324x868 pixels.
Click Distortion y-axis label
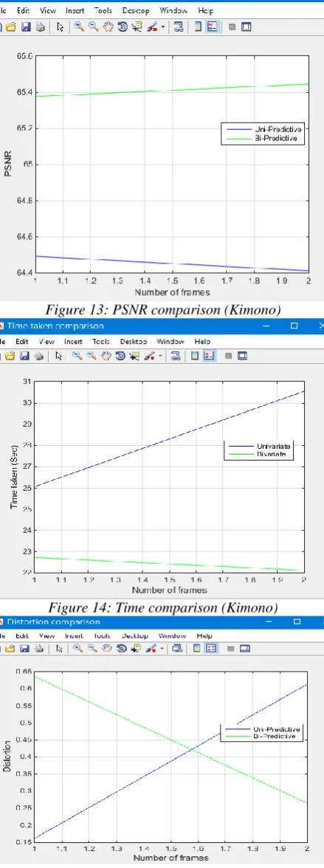pos(7,757)
